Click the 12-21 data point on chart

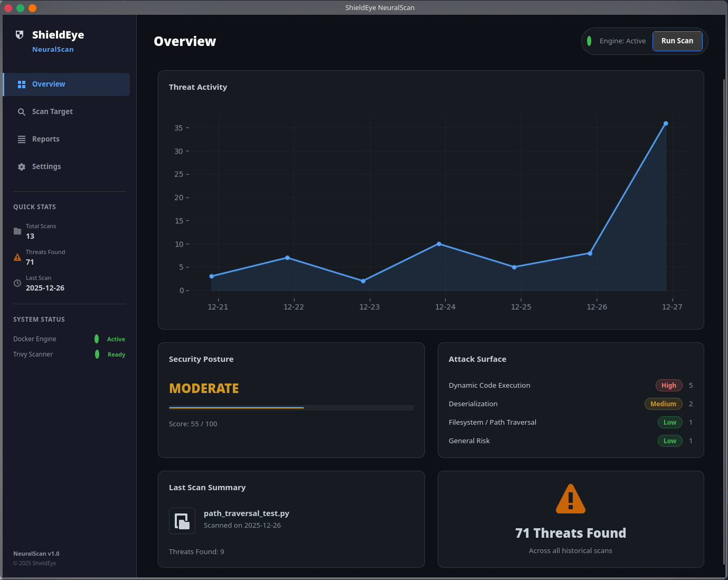coord(212,276)
